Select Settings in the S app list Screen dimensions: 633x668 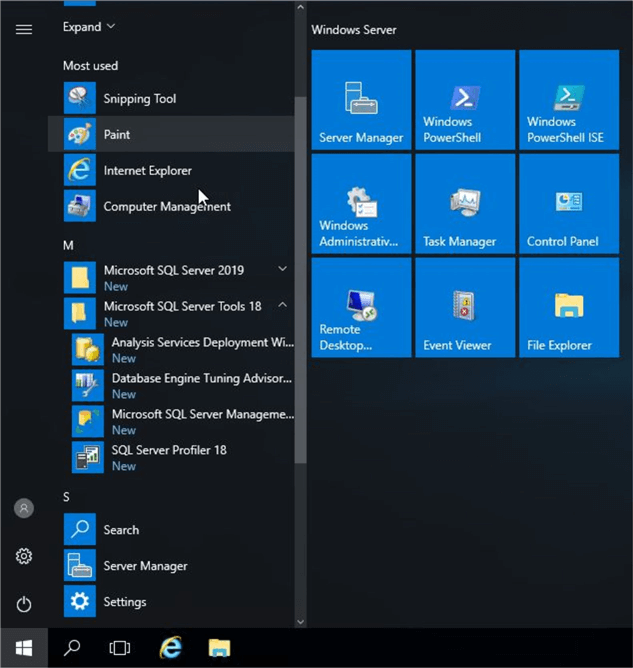pos(124,602)
